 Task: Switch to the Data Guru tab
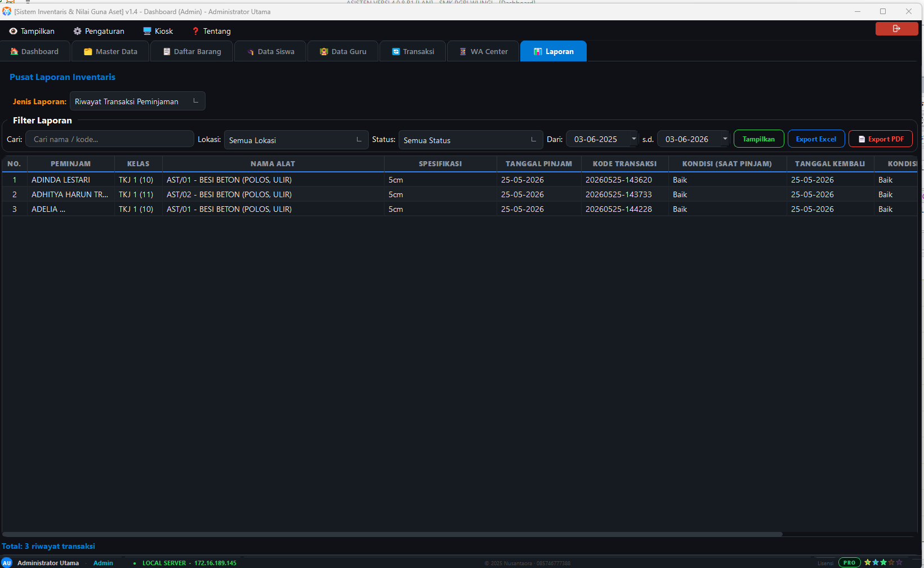[x=343, y=51]
